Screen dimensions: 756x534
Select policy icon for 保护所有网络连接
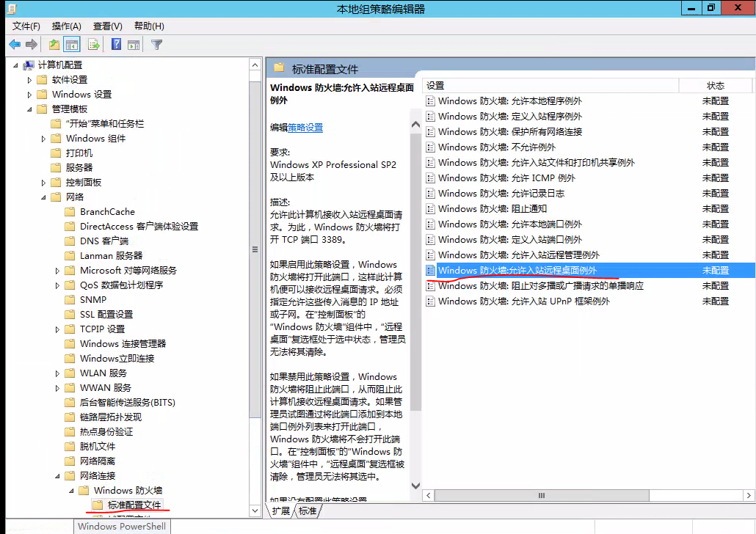[431, 132]
